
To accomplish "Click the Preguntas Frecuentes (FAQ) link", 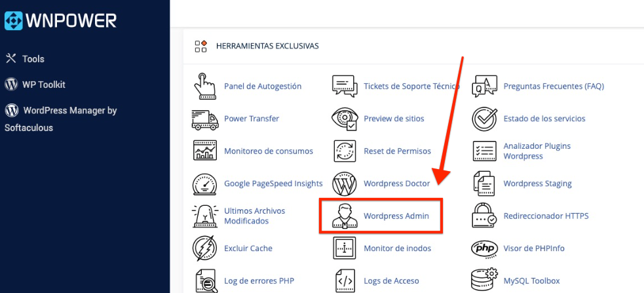I will (553, 86).
